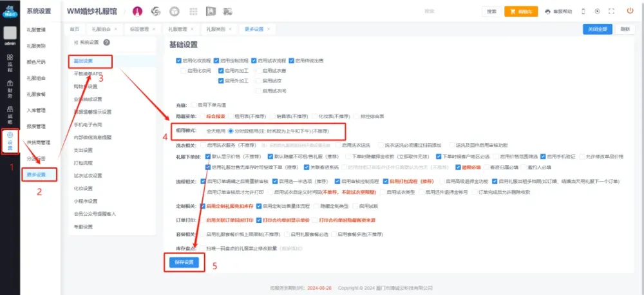Toggle fullscreen with the expand icon
The width and height of the screenshot is (644, 295).
tap(612, 11)
